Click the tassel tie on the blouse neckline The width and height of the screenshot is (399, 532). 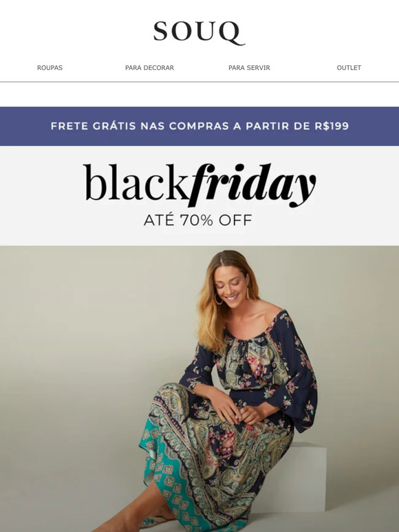pyautogui.click(x=241, y=359)
